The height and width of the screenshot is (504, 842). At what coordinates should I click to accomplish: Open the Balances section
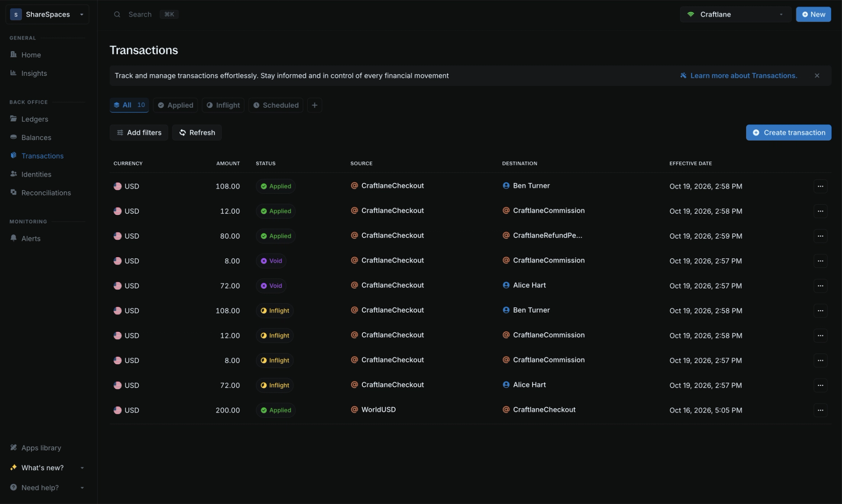36,138
